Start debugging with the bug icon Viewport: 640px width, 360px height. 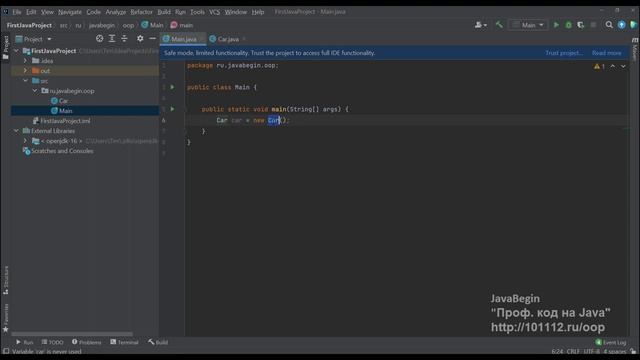coord(568,25)
